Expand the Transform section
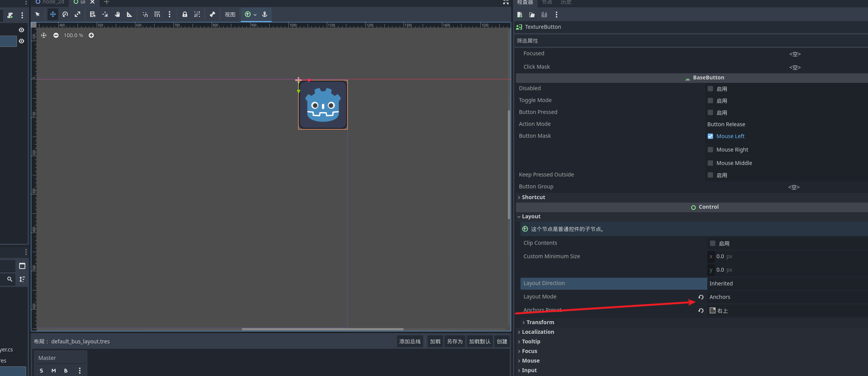 click(540, 322)
